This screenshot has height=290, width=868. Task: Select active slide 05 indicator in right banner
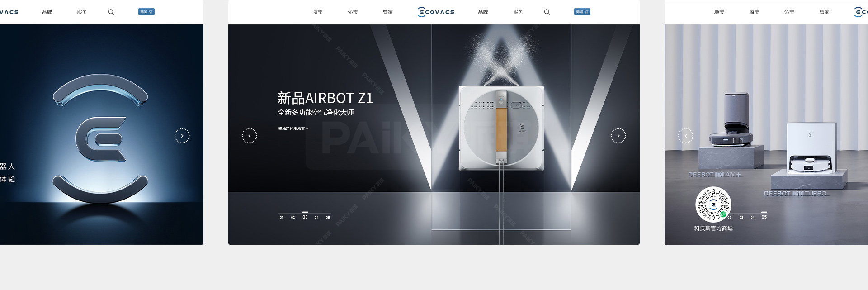pyautogui.click(x=764, y=217)
